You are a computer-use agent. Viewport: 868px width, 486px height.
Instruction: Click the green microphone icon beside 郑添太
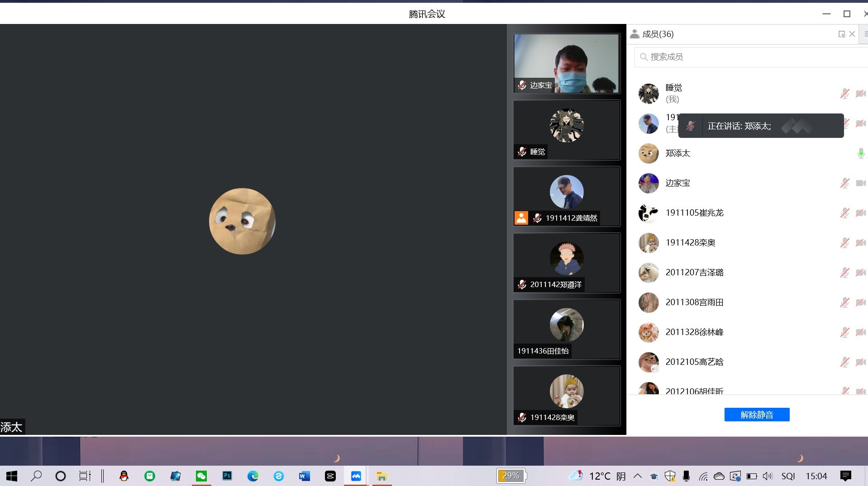[861, 154]
